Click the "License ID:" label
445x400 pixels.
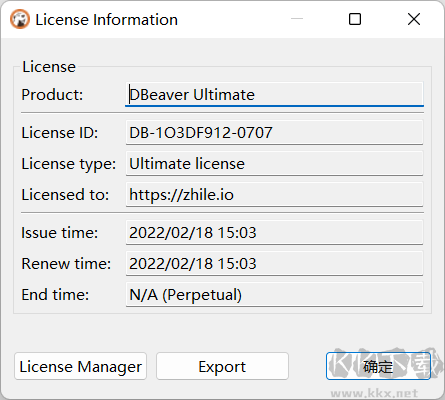60,133
